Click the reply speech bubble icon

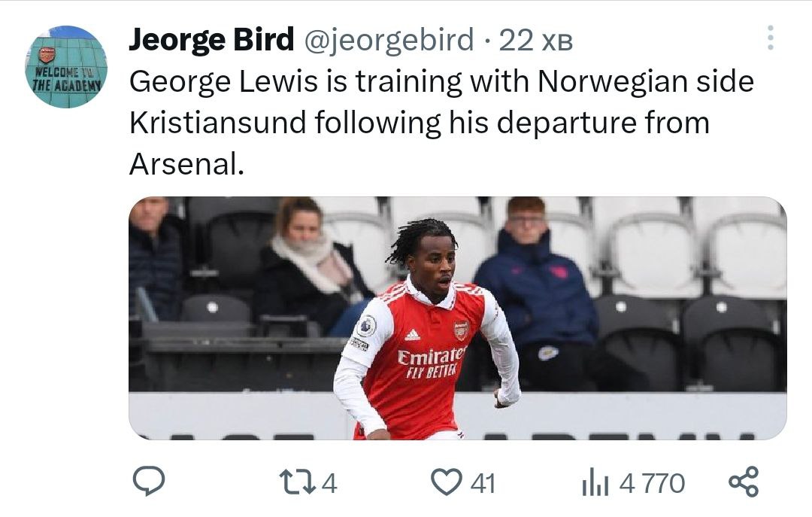[x=149, y=482]
